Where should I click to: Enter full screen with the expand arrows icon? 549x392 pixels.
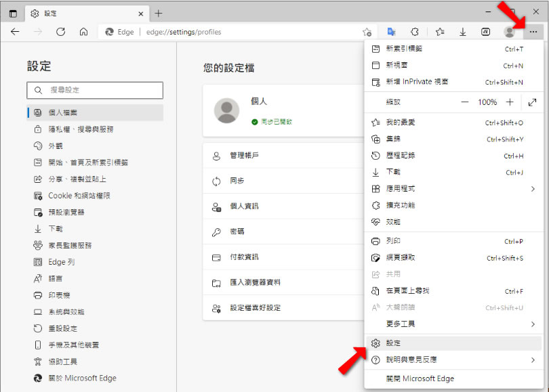pyautogui.click(x=532, y=102)
